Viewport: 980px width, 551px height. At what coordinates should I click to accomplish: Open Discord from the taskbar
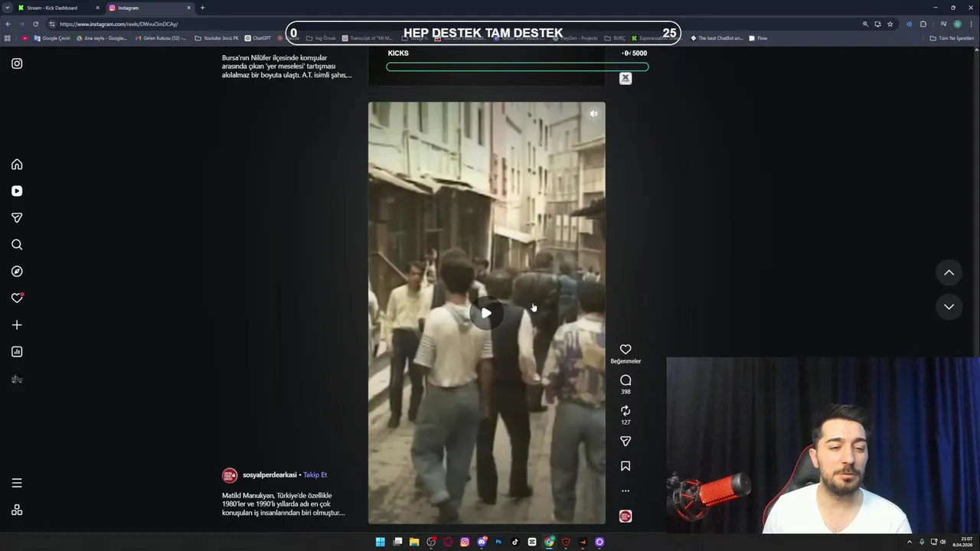(482, 542)
